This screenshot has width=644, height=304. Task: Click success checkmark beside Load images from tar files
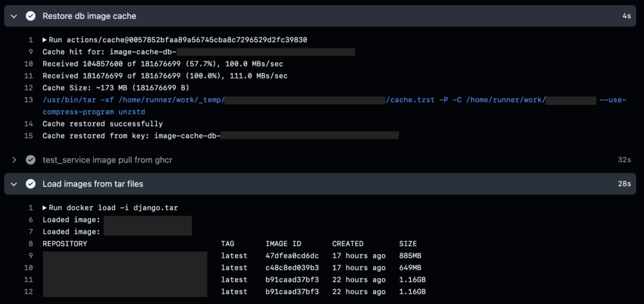coord(30,184)
